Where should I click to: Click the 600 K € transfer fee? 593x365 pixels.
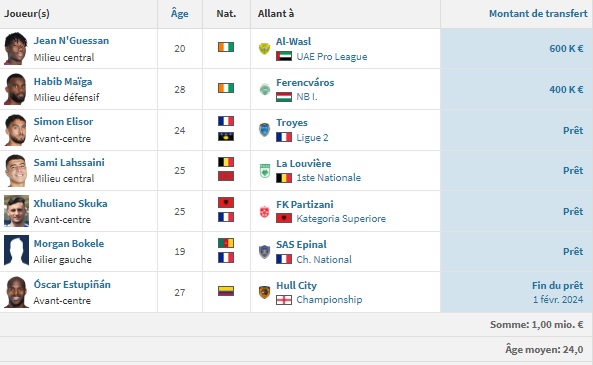point(566,49)
